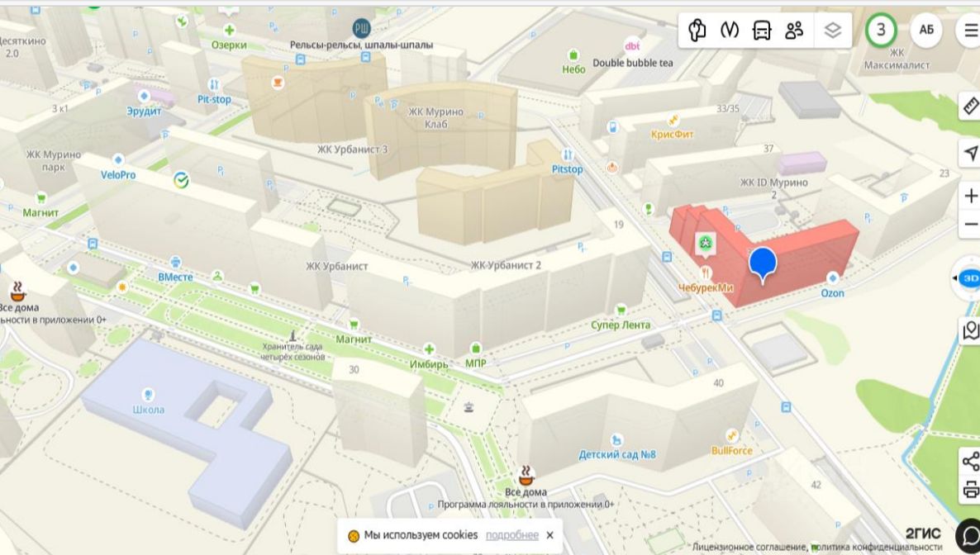The width and height of the screenshot is (980, 555).
Task: Click the geolocation arrow button
Action: point(971,153)
